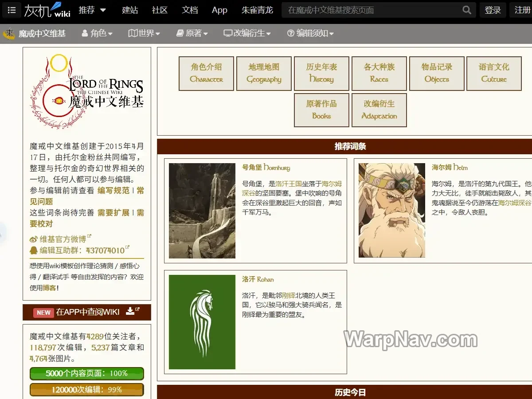Click the 118,797 edits count
Viewport: 532px width, 399px height.
(x=43, y=348)
